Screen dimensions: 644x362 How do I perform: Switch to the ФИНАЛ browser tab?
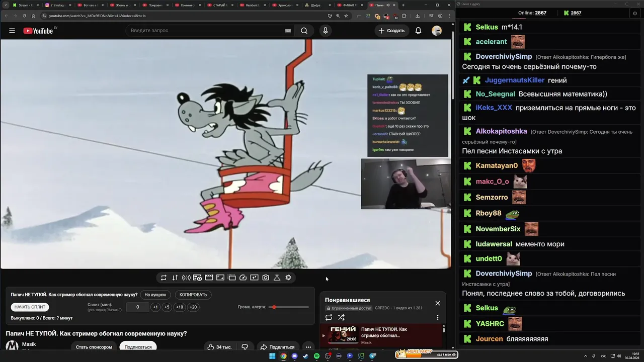tap(351, 5)
